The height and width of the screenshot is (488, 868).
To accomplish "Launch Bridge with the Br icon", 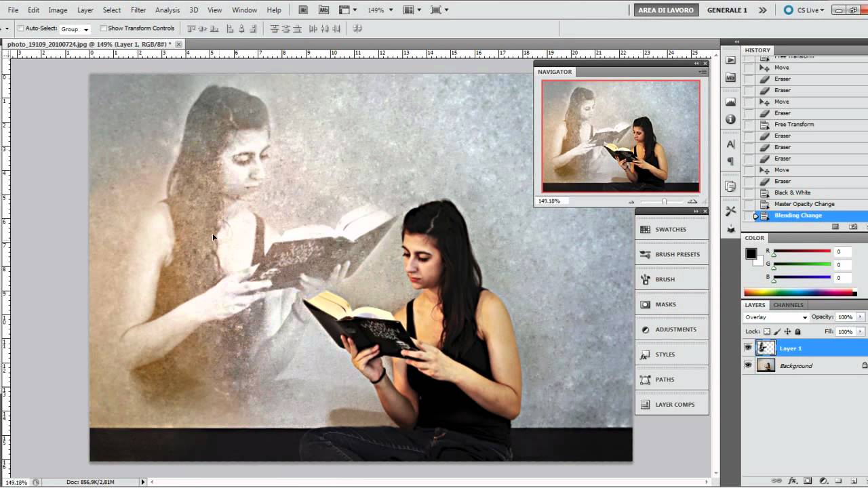I will (303, 10).
